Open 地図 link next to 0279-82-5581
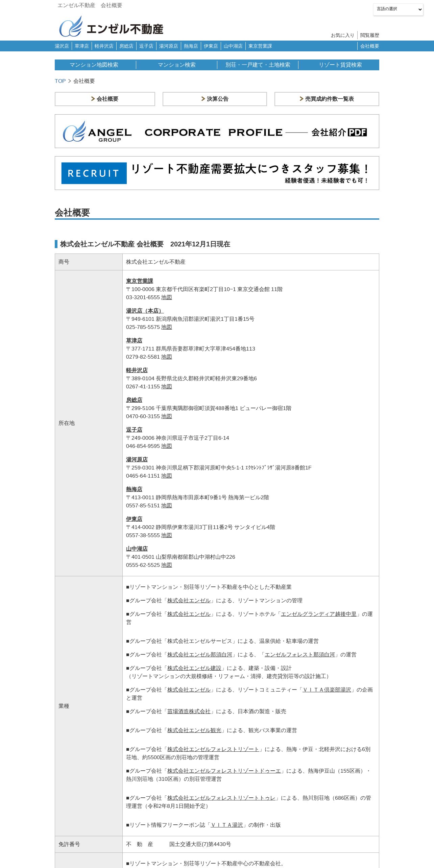Viewport: 434px width, 868px height. coord(167,357)
